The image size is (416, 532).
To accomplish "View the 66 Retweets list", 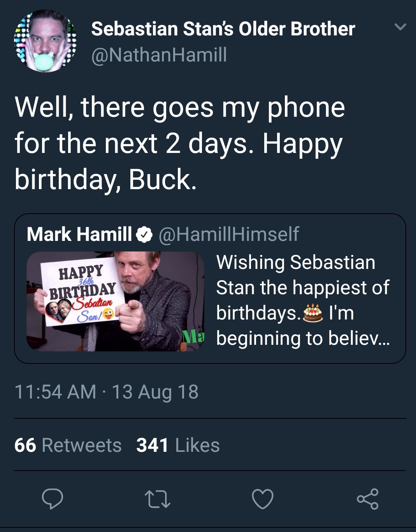I will pyautogui.click(x=68, y=445).
